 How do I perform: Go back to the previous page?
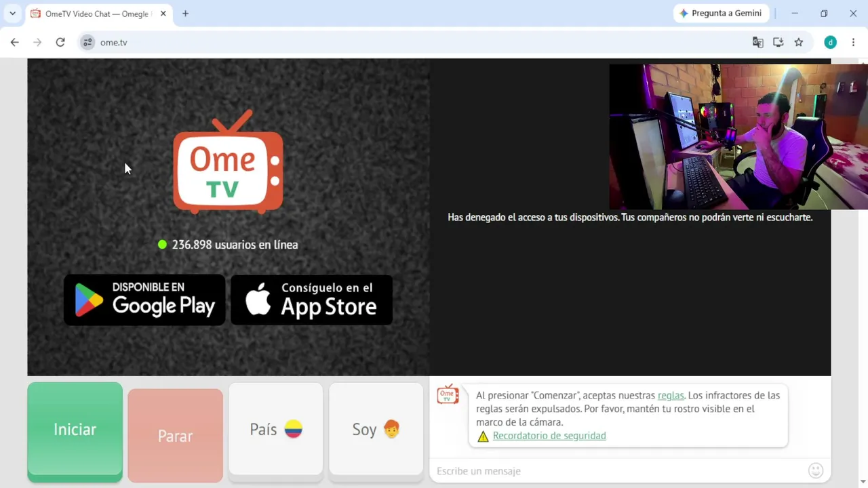tap(14, 42)
